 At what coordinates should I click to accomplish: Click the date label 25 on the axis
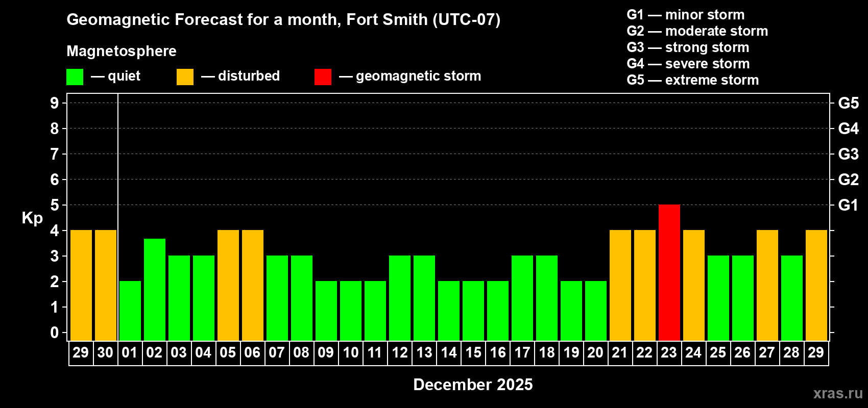pyautogui.click(x=718, y=353)
